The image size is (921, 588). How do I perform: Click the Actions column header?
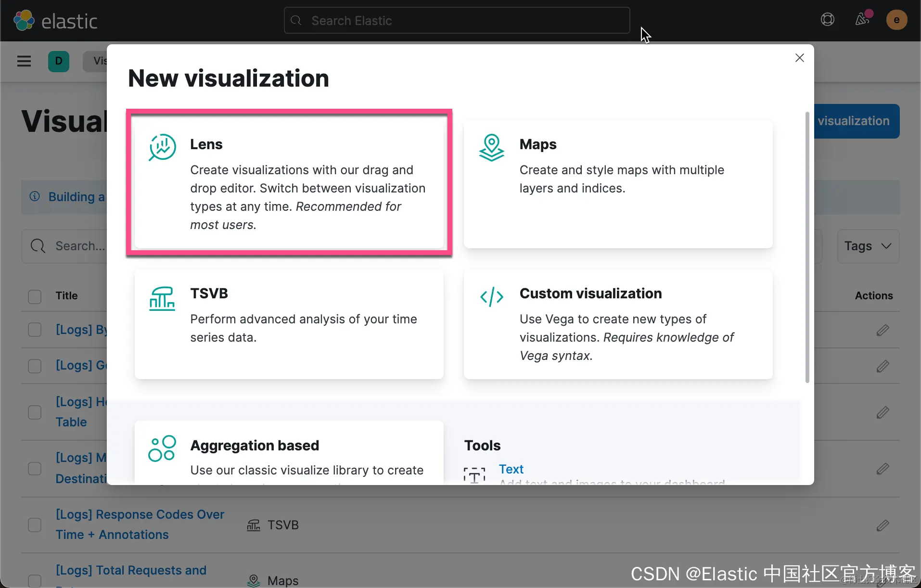coord(874,295)
